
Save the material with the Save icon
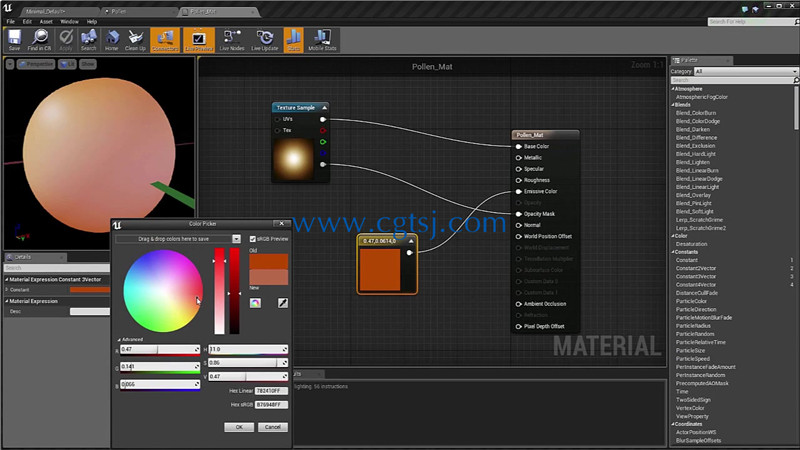tap(14, 40)
